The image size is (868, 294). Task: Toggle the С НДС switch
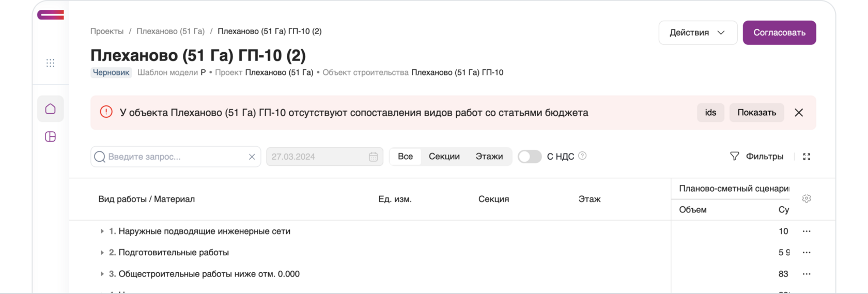(x=530, y=157)
